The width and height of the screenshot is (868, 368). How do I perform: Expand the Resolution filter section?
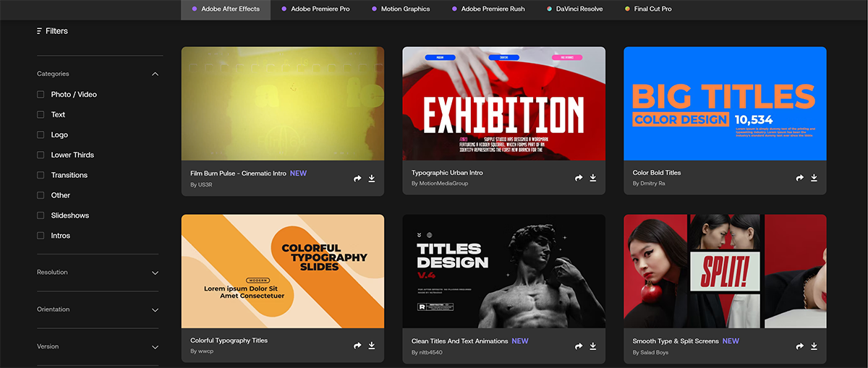click(x=155, y=273)
